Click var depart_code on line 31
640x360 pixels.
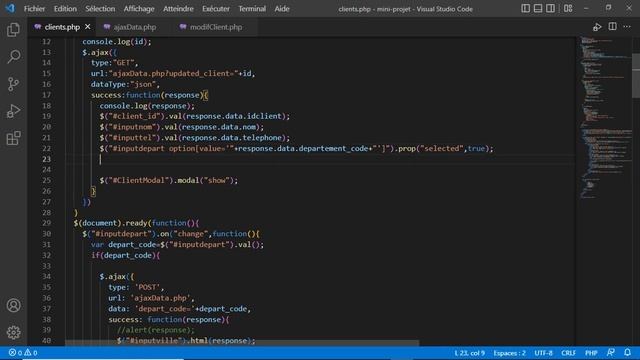[123, 244]
